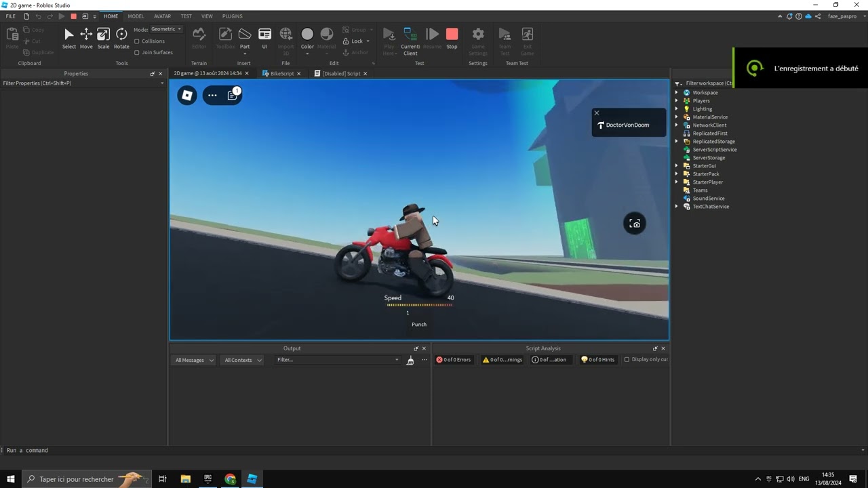The width and height of the screenshot is (868, 488).
Task: Open the All Messages dropdown
Action: (193, 361)
